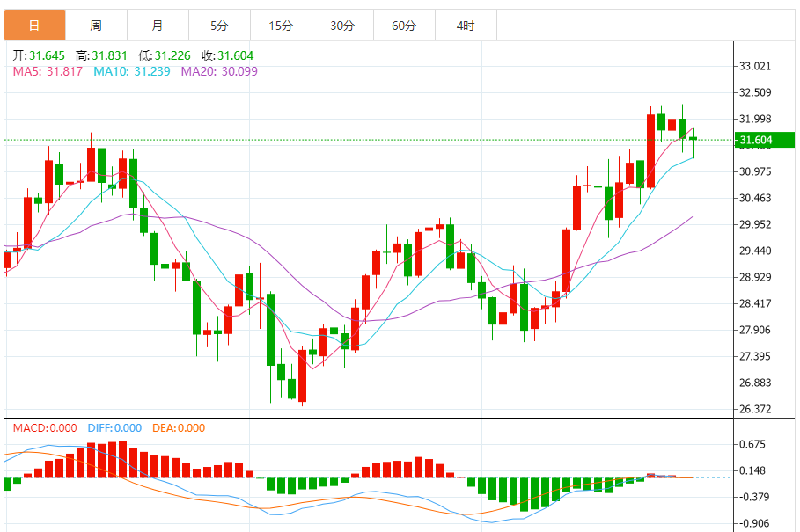Click the DIFF value label
800x532 pixels.
coord(114,428)
